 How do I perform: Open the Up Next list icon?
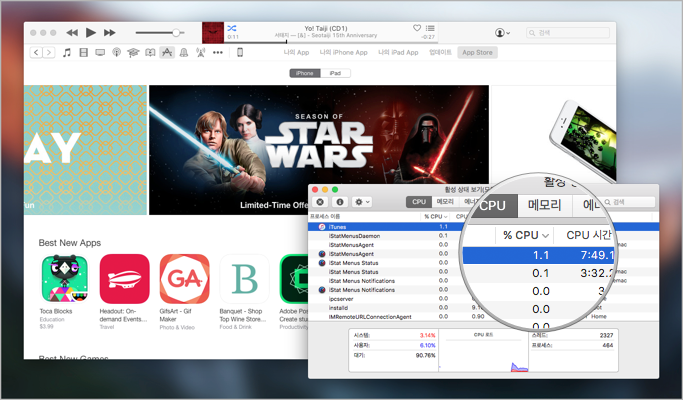430,28
